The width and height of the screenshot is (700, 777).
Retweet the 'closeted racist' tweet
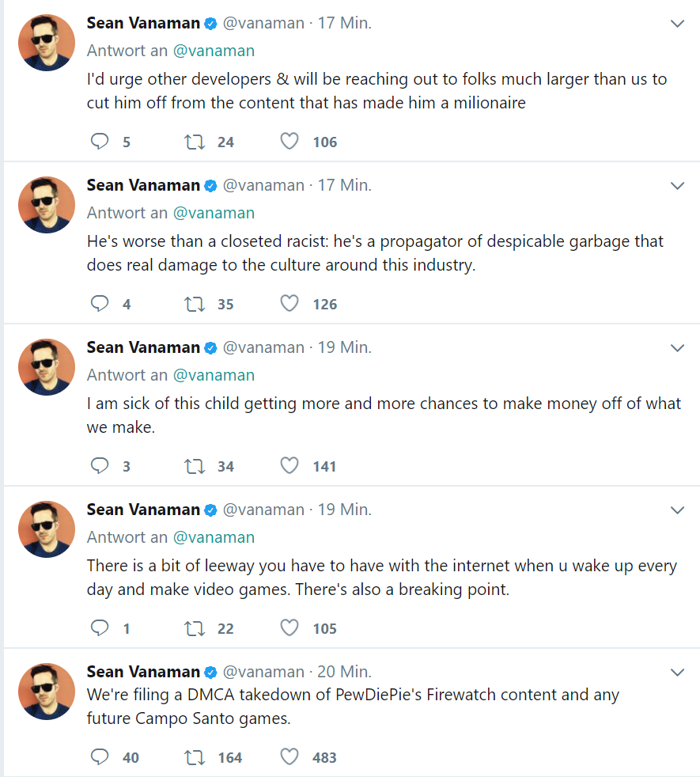(195, 304)
